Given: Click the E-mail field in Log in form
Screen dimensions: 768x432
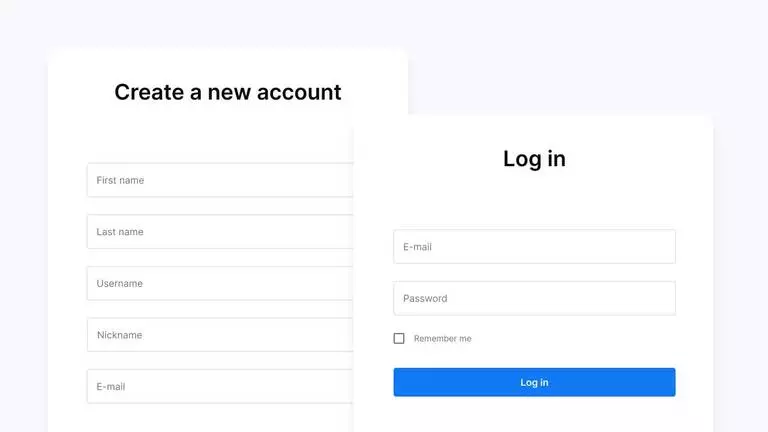Looking at the screenshot, I should pyautogui.click(x=534, y=247).
